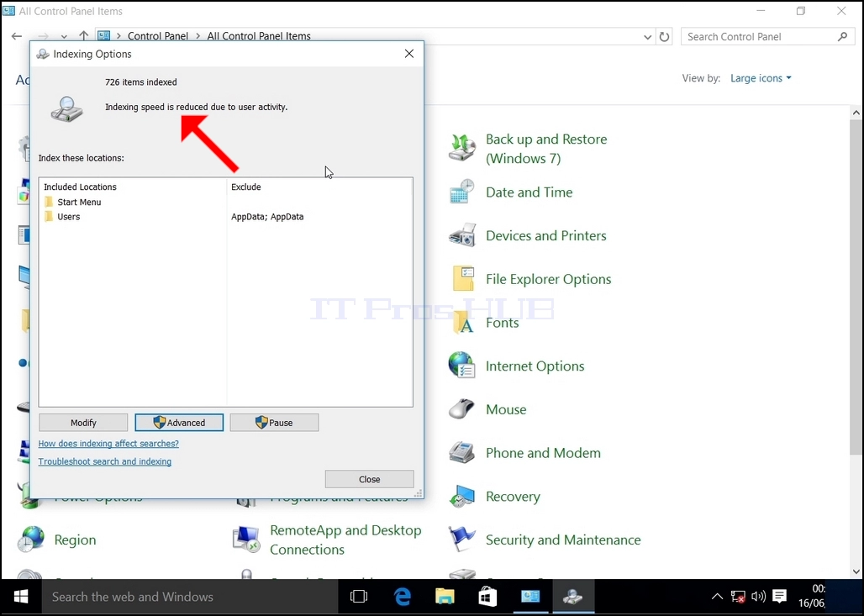Open Devices and Printers icon
Viewport: 864px width, 616px height.
pyautogui.click(x=461, y=235)
